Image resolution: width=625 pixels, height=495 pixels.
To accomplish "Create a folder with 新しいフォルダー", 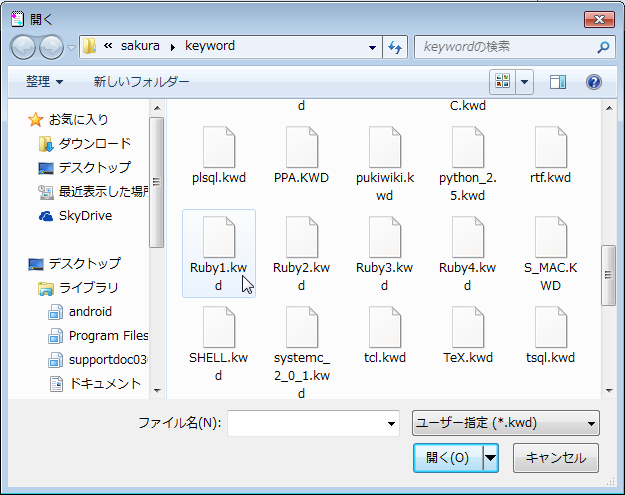I will 142,82.
